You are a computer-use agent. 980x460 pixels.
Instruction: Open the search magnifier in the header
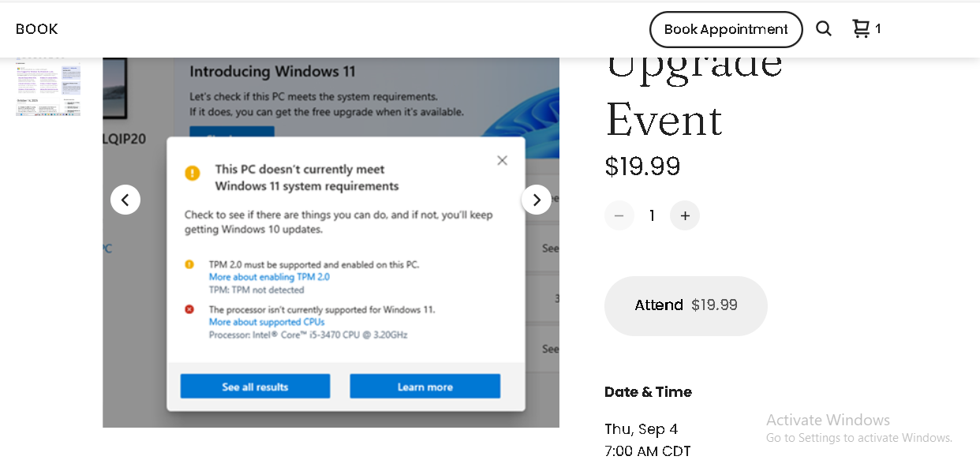click(823, 29)
